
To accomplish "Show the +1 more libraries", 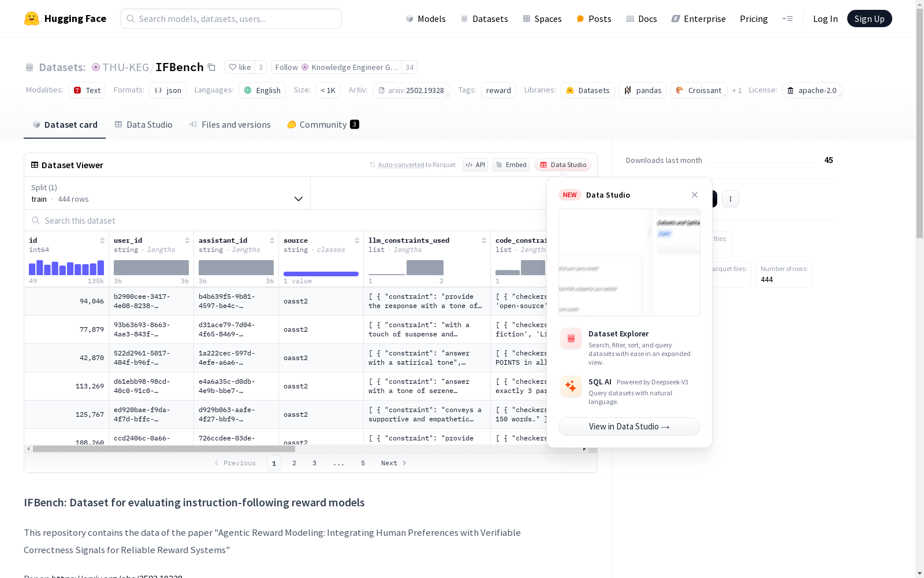I will coord(737,91).
